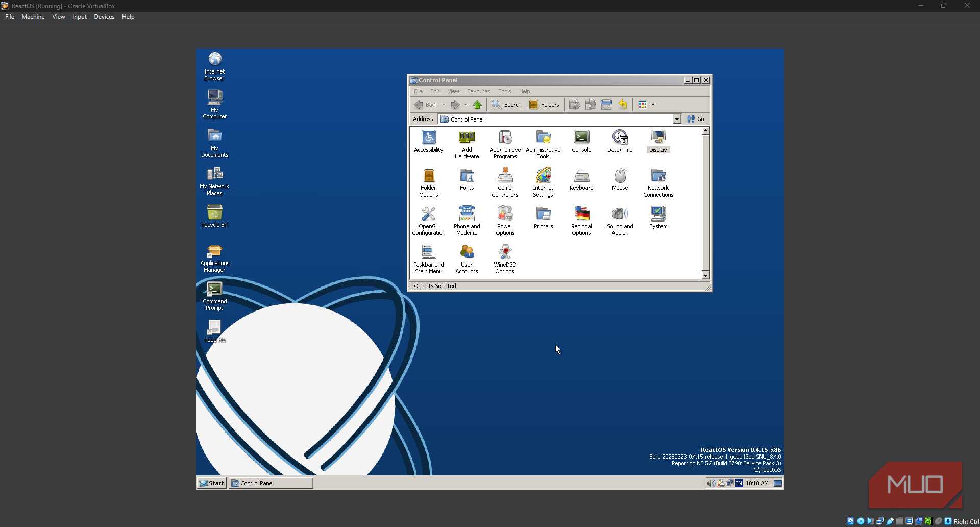Open WineD3D Options applet
Viewport: 980px width, 527px height.
pyautogui.click(x=505, y=259)
